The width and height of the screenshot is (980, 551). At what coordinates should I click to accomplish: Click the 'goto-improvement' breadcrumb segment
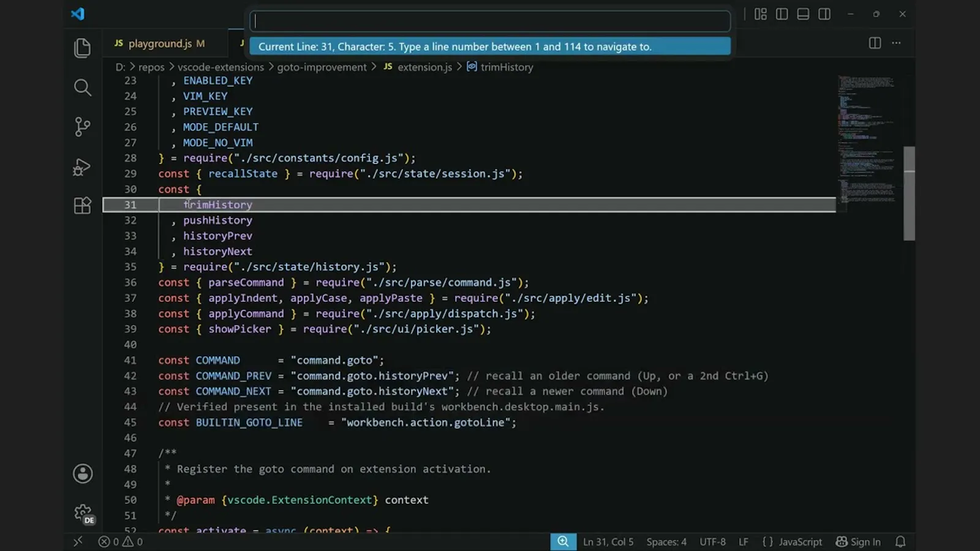click(322, 67)
